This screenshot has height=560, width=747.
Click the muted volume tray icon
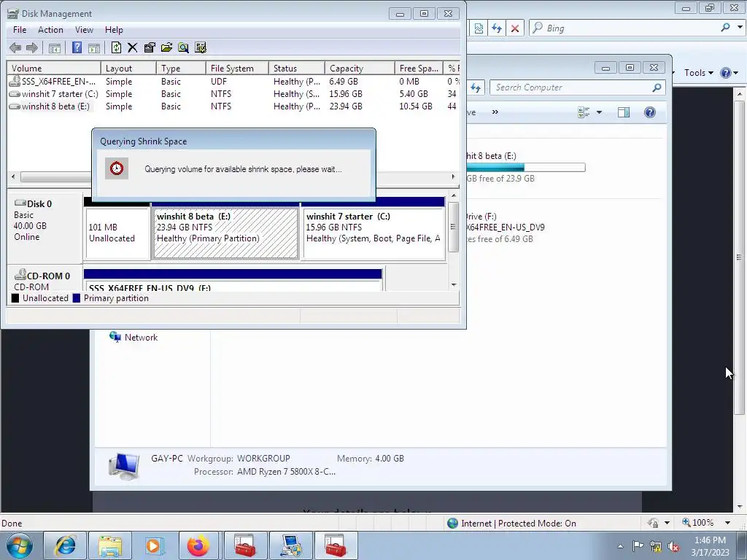[673, 546]
